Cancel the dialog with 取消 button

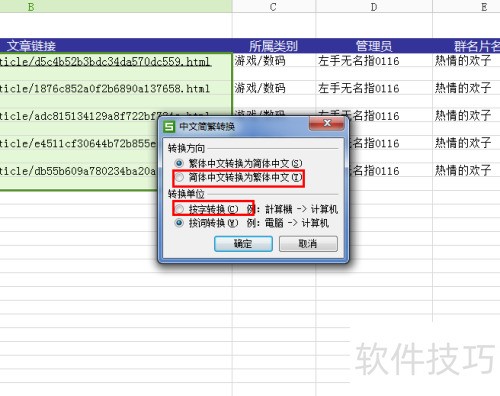(x=308, y=244)
